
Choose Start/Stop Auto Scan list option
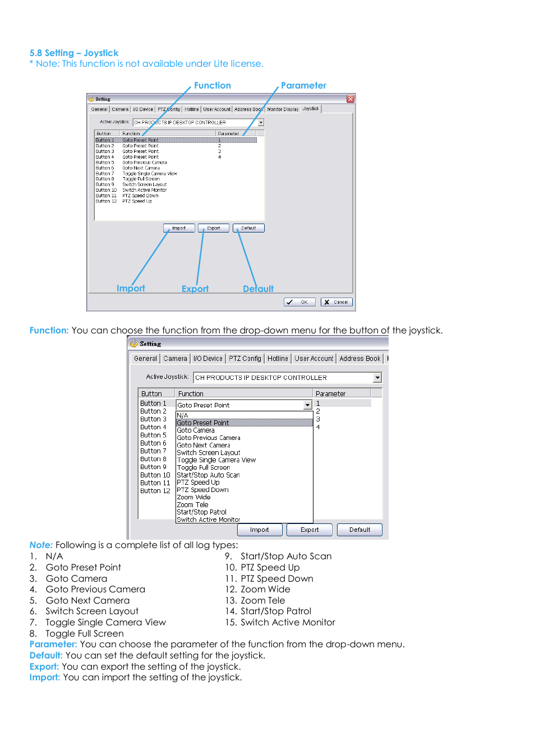point(244,475)
